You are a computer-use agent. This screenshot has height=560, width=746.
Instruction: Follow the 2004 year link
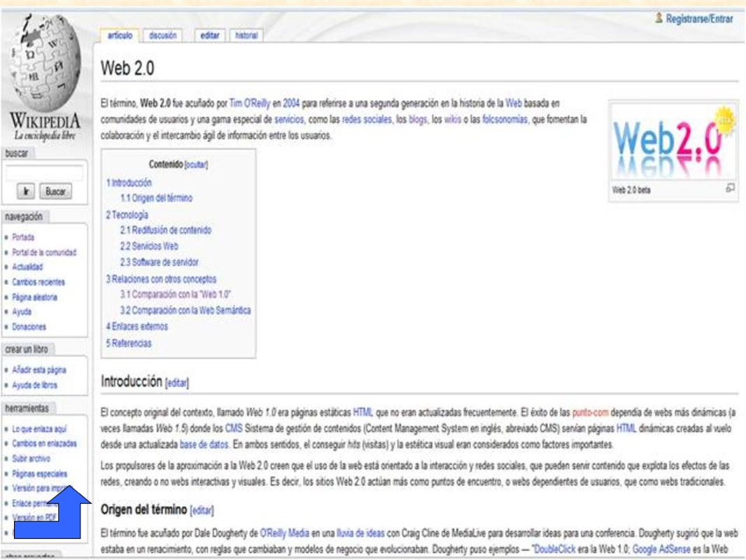coord(291,103)
